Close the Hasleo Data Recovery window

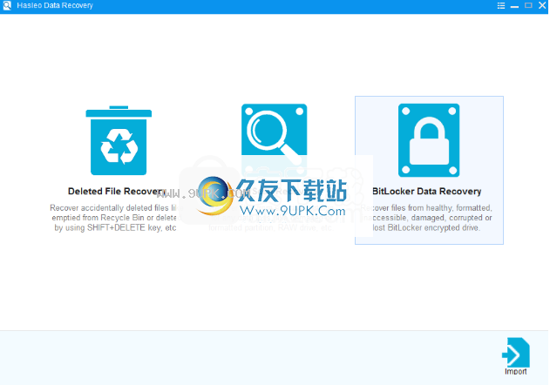(x=542, y=5)
